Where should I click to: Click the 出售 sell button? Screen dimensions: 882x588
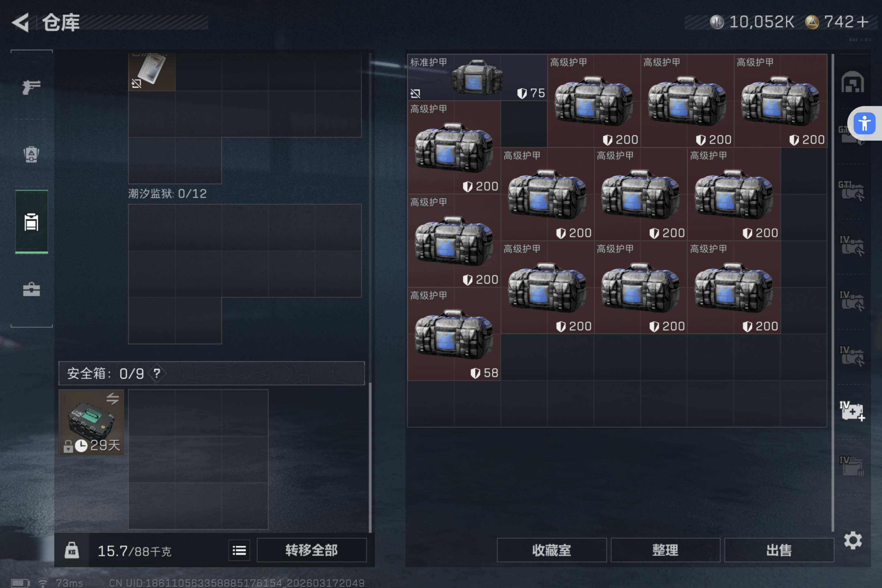(779, 550)
